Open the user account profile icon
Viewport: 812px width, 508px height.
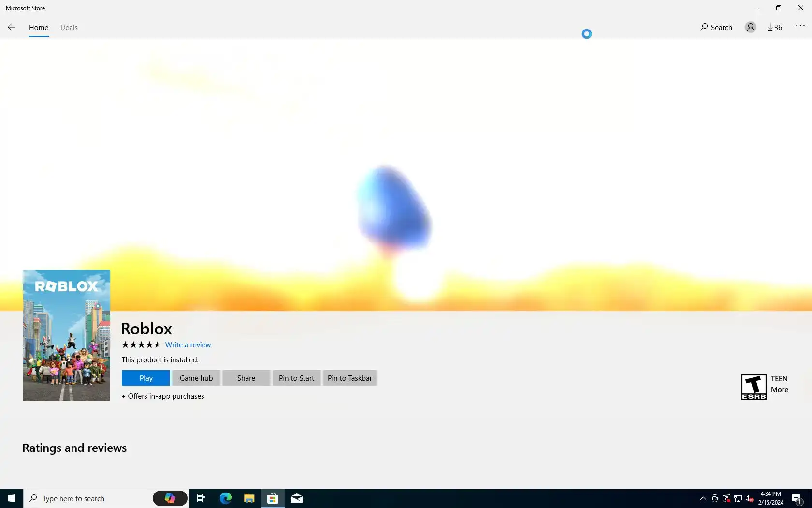750,27
